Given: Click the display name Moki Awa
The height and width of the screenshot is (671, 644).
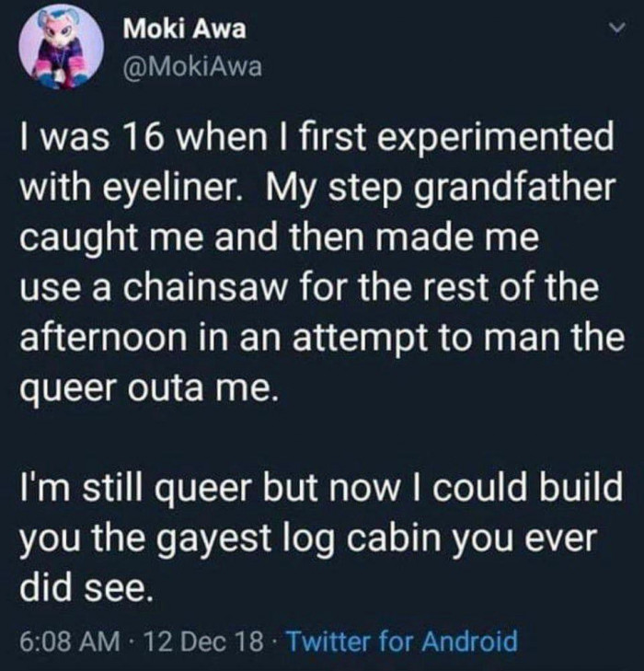Looking at the screenshot, I should (x=185, y=29).
